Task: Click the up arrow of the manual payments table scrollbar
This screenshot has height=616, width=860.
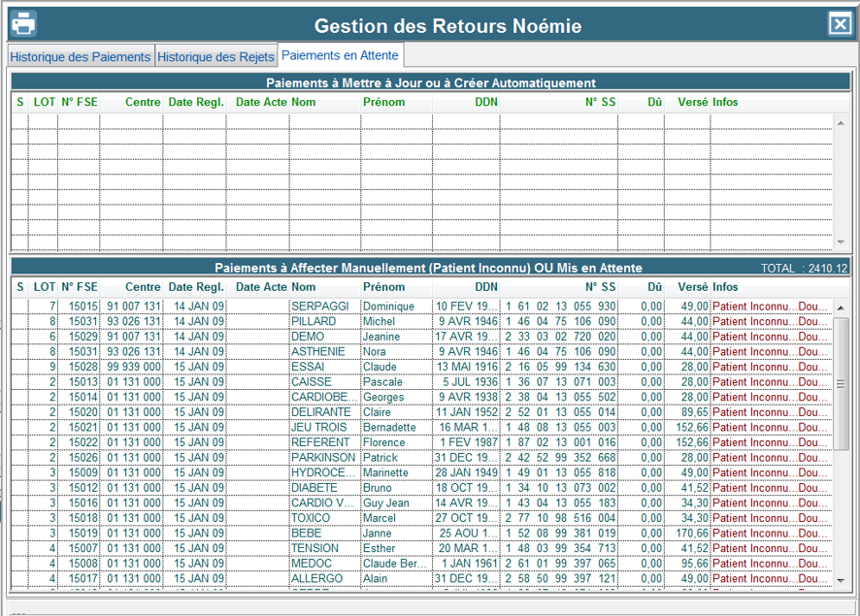Action: click(841, 308)
